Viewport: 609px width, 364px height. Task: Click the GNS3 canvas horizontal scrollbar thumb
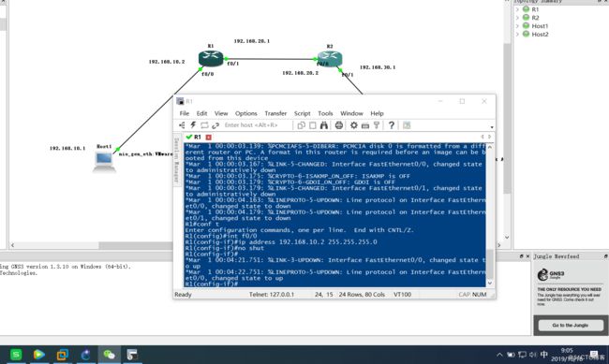[x=136, y=245]
